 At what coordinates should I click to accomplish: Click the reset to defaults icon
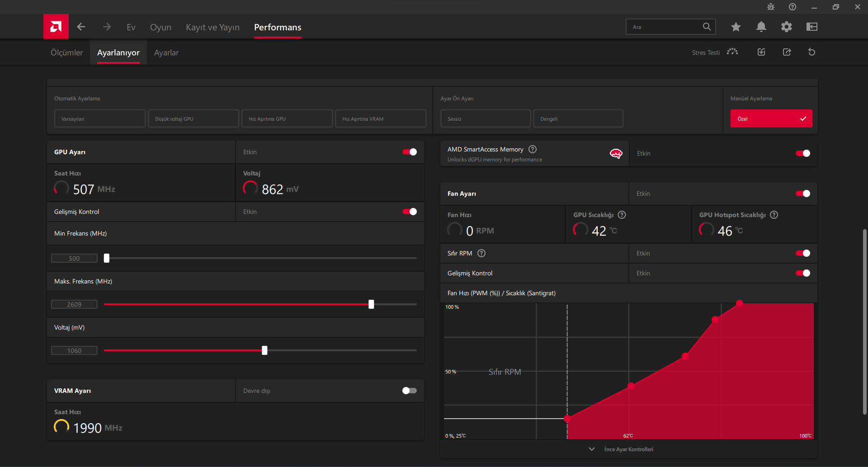click(812, 52)
